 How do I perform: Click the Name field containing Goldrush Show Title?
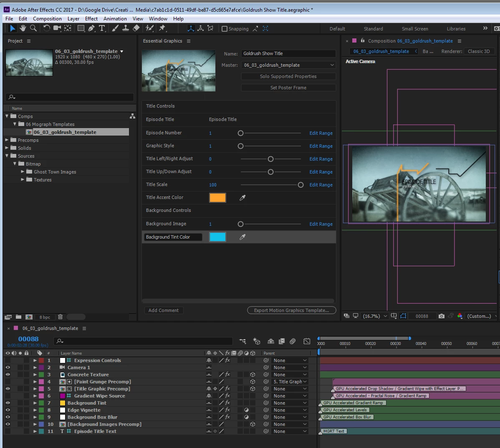(x=288, y=54)
